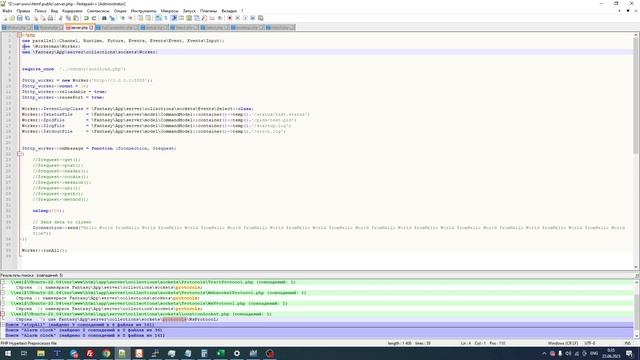The height and width of the screenshot is (360, 640).
Task: Collapse the function fold marker at line 22
Action: pyautogui.click(x=19, y=154)
